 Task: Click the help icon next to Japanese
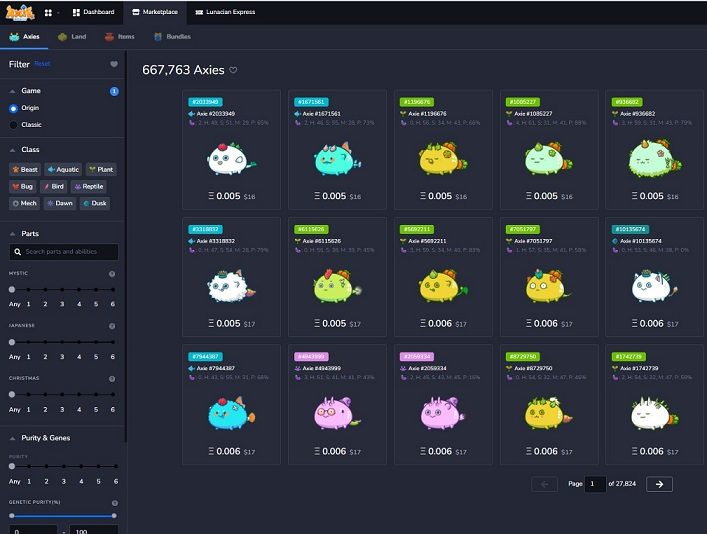[x=112, y=326]
